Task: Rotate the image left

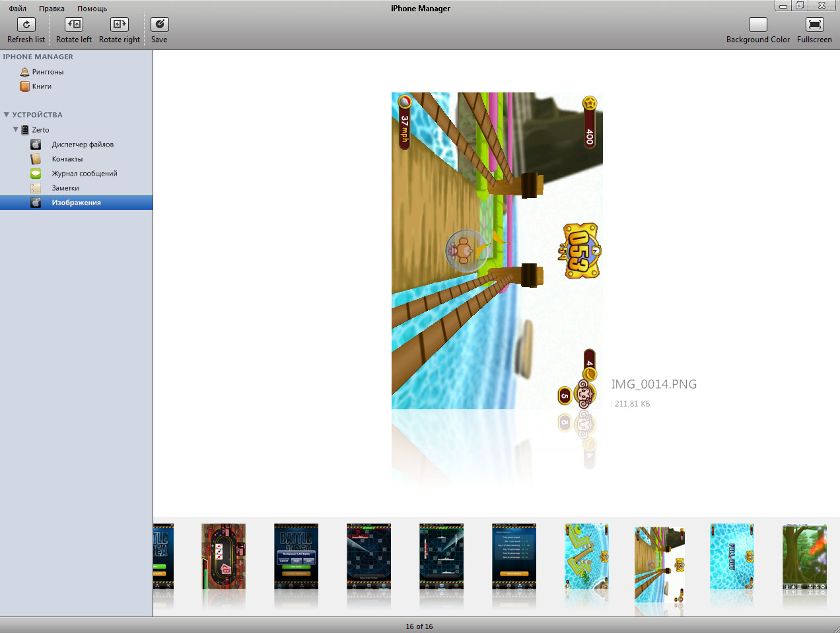Action: [x=74, y=25]
